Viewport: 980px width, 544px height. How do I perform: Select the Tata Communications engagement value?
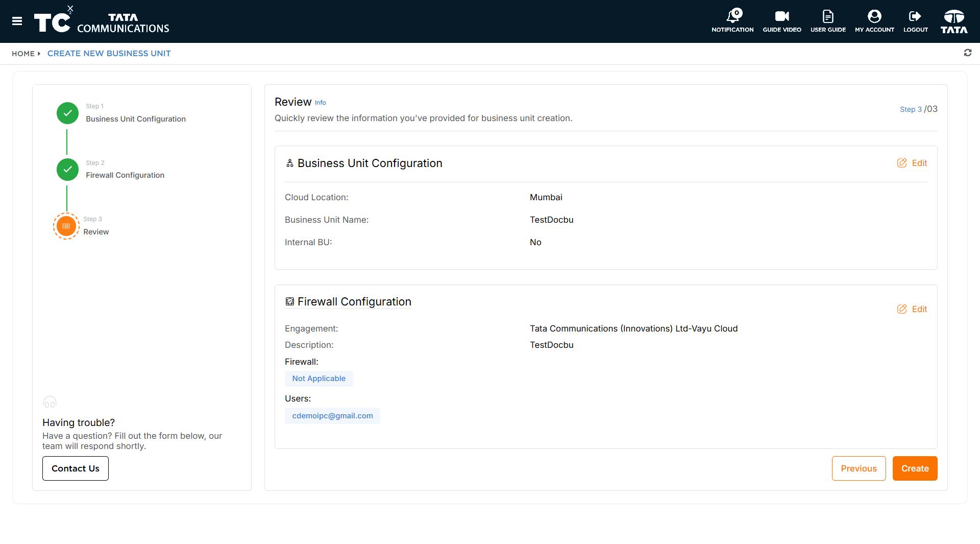[633, 328]
